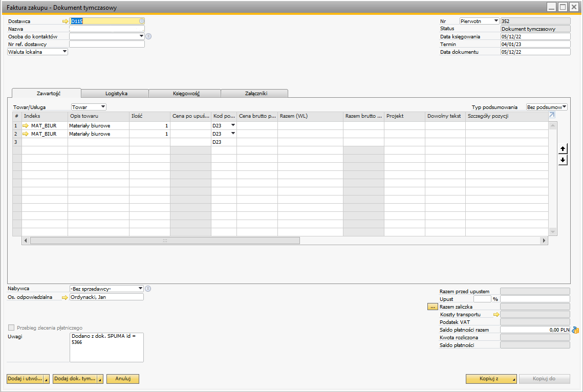
Task: Open the D23 tax code dropdown in row 1
Action: [233, 125]
